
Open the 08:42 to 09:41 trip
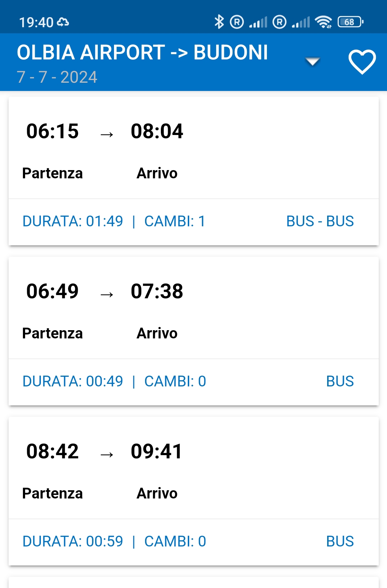pyautogui.click(x=193, y=468)
